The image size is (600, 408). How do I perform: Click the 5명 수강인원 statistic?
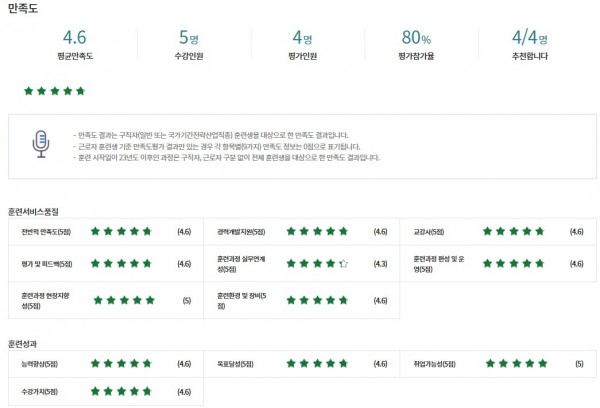click(189, 44)
